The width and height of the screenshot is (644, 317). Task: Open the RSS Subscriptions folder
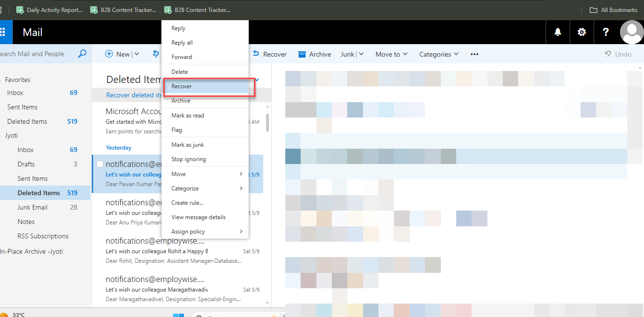click(45, 236)
